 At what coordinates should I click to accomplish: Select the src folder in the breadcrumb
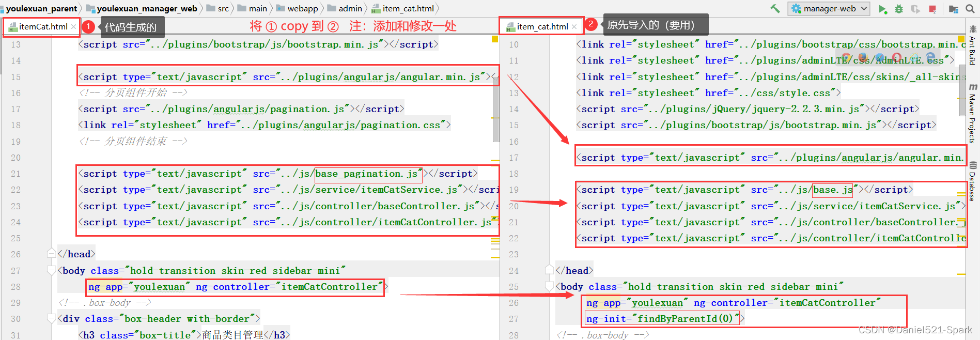pyautogui.click(x=218, y=8)
